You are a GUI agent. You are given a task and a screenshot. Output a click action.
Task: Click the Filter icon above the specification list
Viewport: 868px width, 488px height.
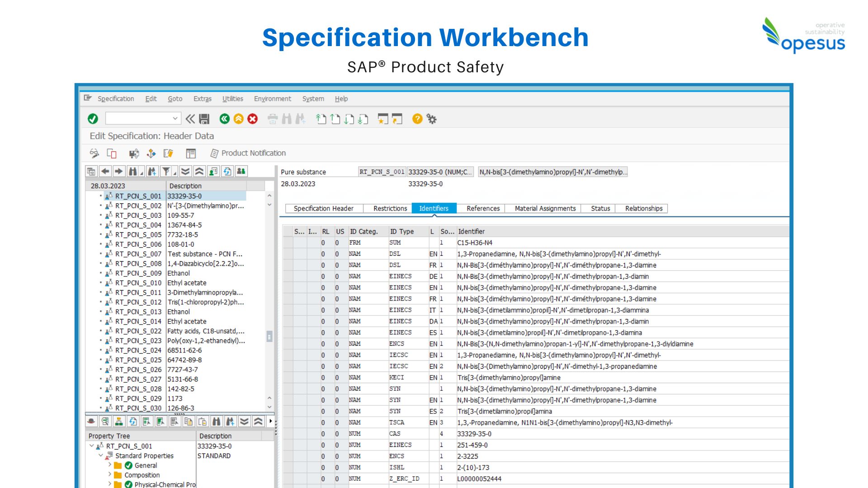(167, 172)
